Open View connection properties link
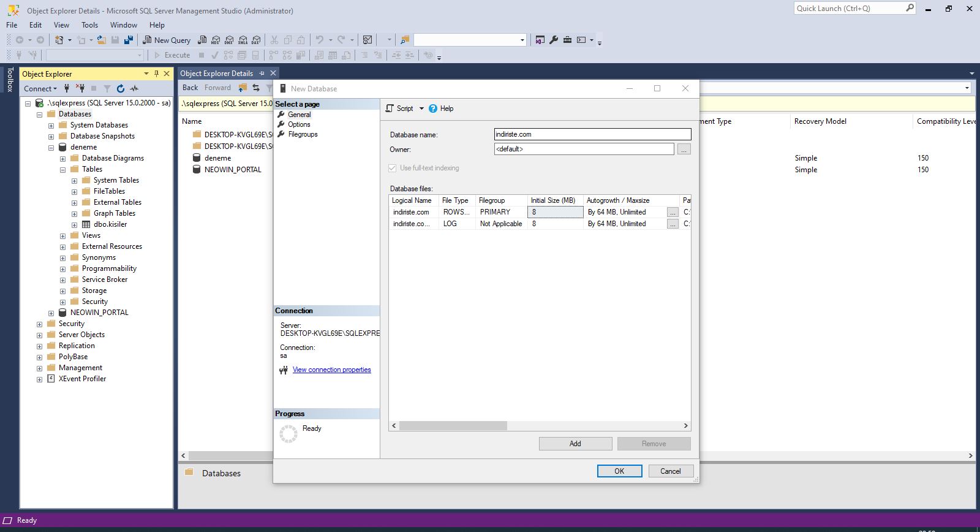The image size is (980, 532). [x=331, y=370]
